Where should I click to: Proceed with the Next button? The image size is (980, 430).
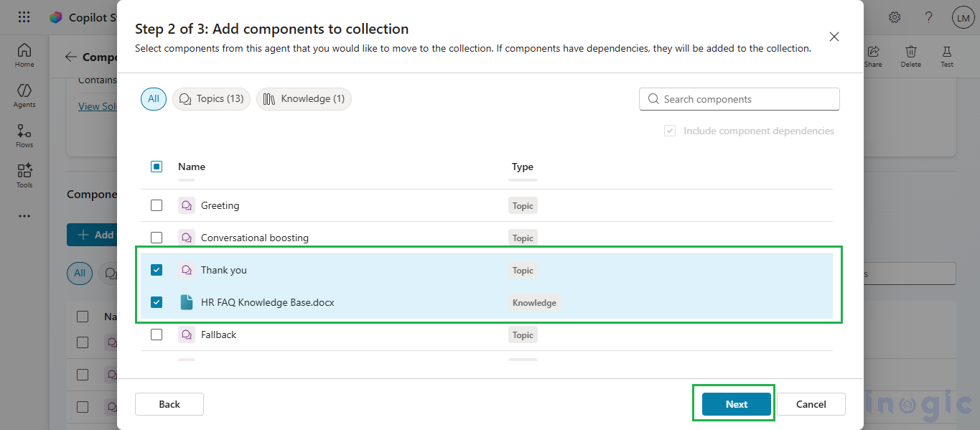[735, 404]
